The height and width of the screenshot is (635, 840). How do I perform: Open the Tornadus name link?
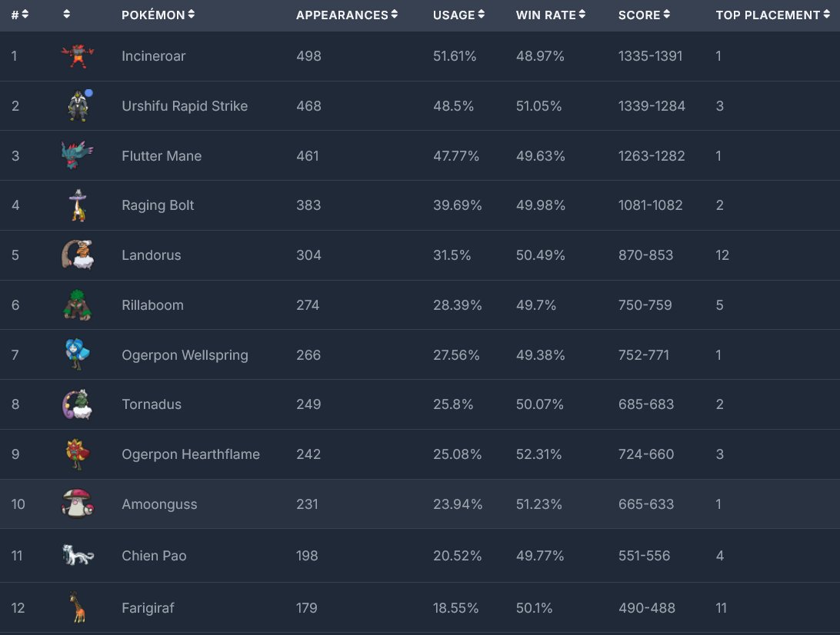pos(152,404)
